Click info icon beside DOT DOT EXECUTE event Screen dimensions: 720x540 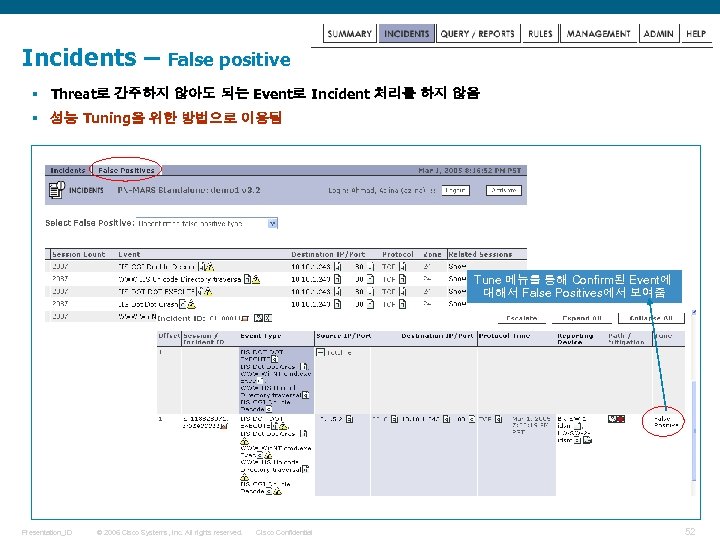[x=200, y=291]
